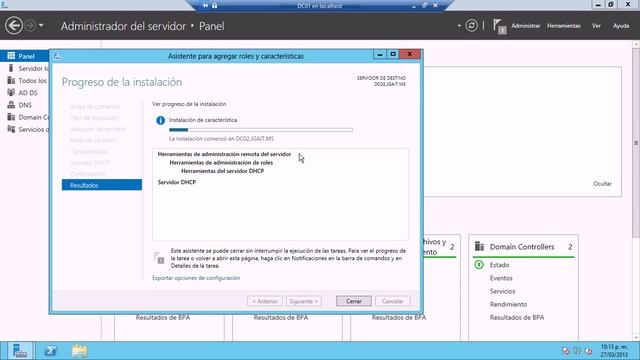640x360 pixels.
Task: Click the Siguiente button
Action: coord(304,301)
